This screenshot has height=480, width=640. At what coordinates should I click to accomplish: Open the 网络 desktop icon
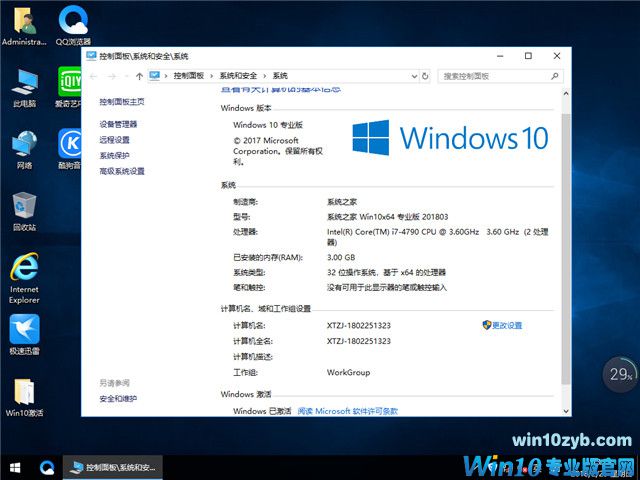(x=24, y=150)
